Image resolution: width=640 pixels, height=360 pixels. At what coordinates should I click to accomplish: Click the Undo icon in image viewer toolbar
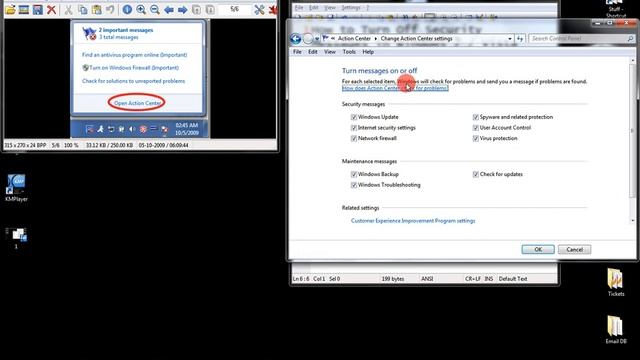pyautogui.click(x=110, y=9)
